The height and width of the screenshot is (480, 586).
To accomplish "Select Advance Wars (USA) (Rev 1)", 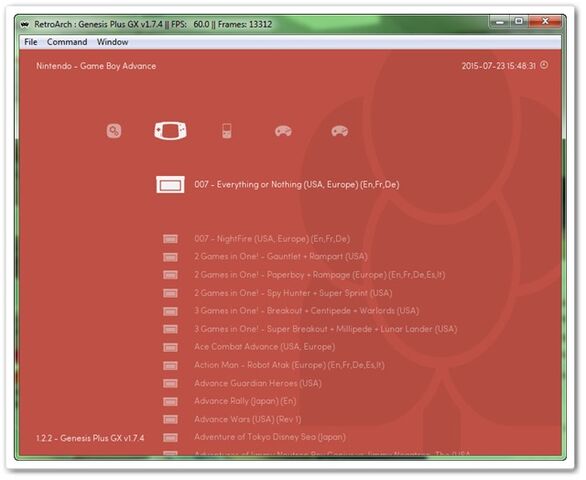I will (247, 419).
